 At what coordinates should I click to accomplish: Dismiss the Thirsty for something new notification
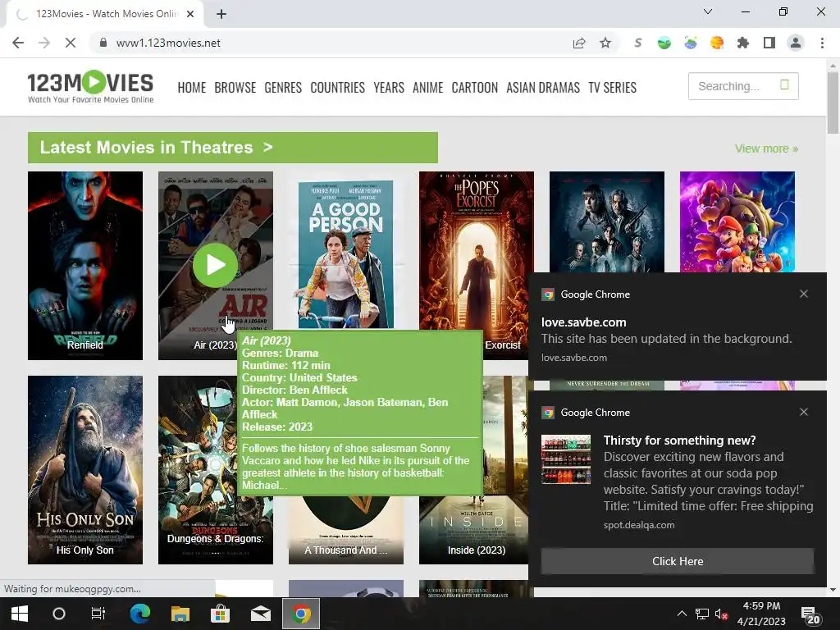click(x=804, y=412)
